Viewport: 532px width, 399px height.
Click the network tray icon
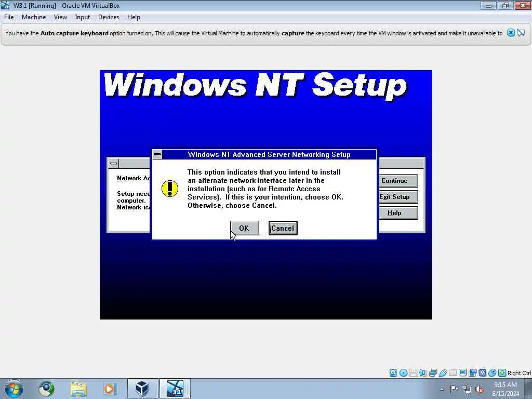click(467, 390)
